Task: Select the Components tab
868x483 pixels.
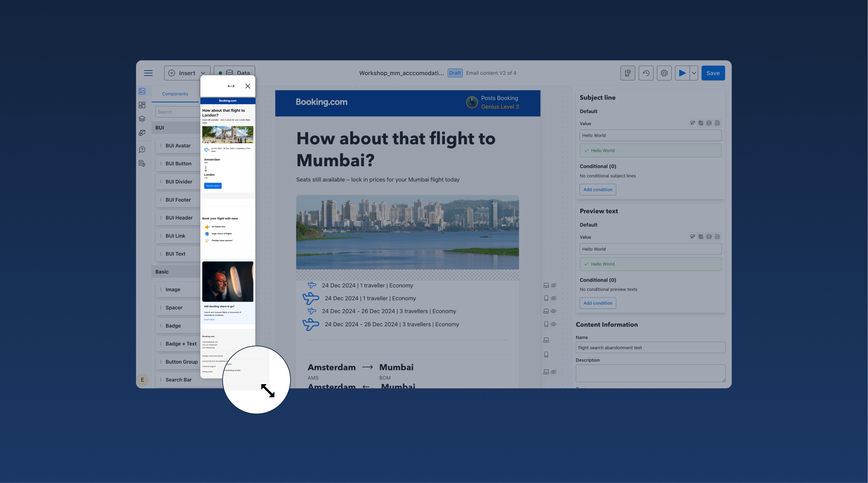Action: pos(175,94)
